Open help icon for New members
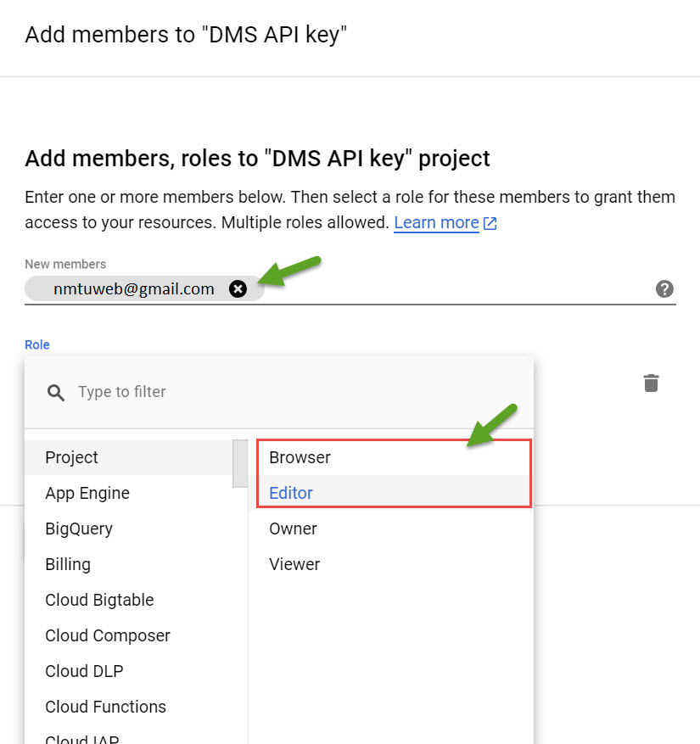Viewport: 700px width, 744px height. 664,288
